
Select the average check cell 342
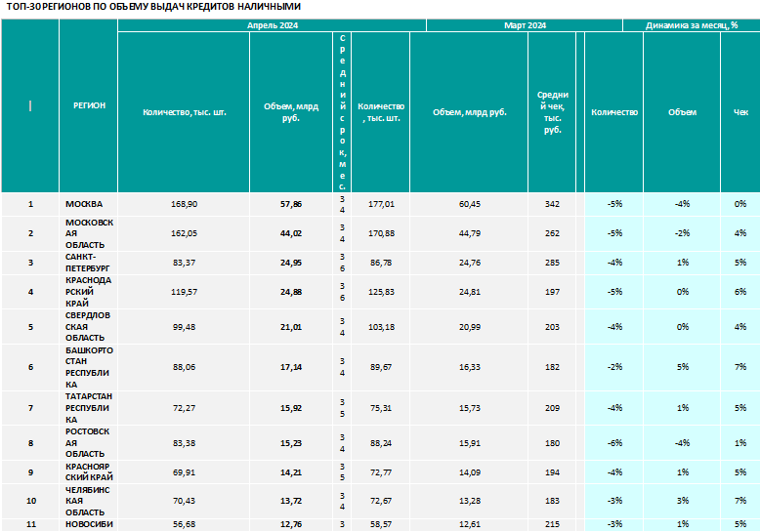click(552, 204)
